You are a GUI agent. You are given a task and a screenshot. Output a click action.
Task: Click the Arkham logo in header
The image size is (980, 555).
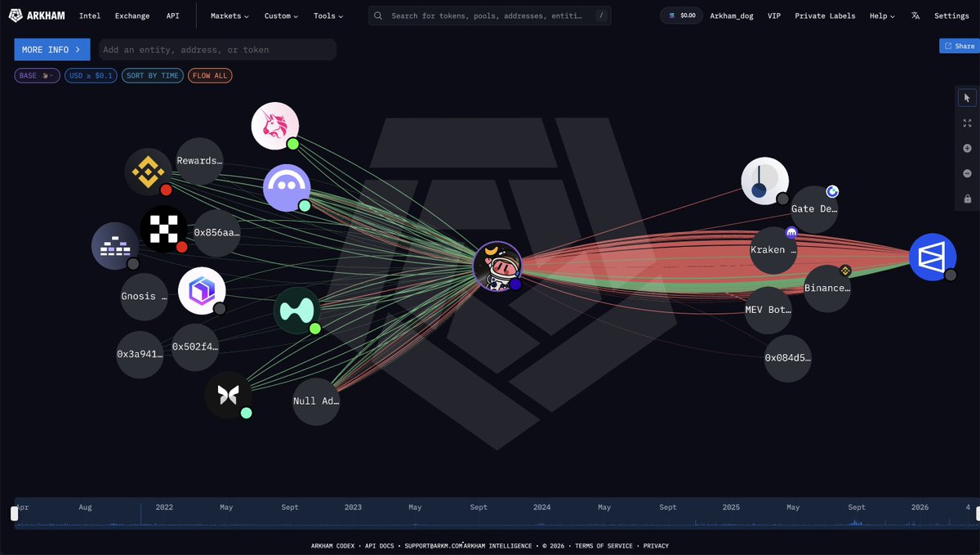[38, 16]
